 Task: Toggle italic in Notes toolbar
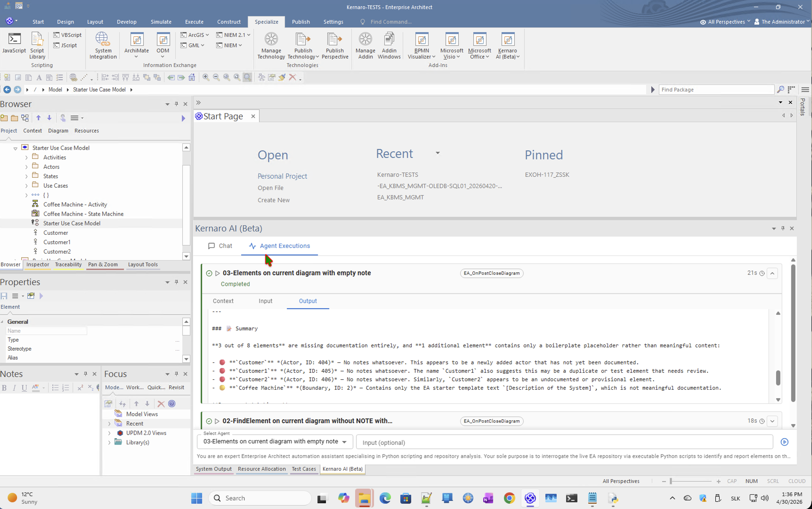click(x=14, y=388)
